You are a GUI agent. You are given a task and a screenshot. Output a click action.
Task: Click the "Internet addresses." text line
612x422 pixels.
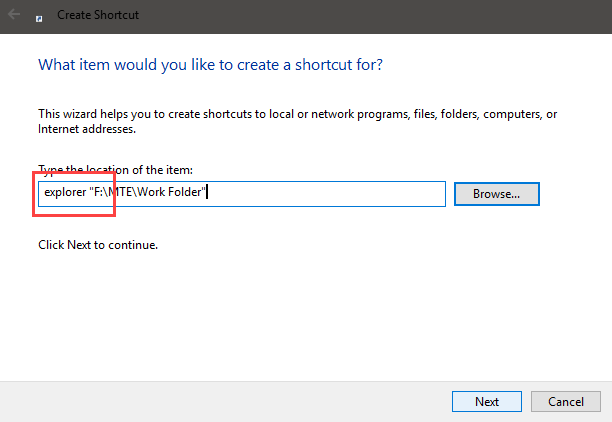click(87, 129)
